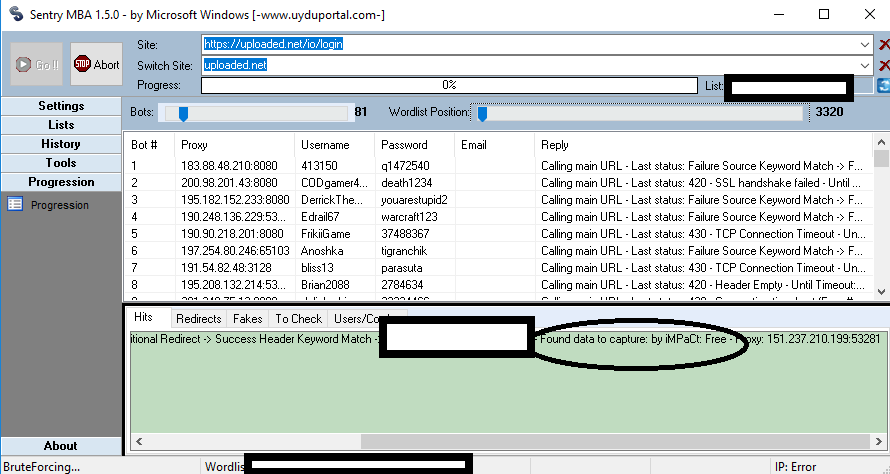Switch to the Fakes tab
The height and width of the screenshot is (474, 890).
point(247,318)
